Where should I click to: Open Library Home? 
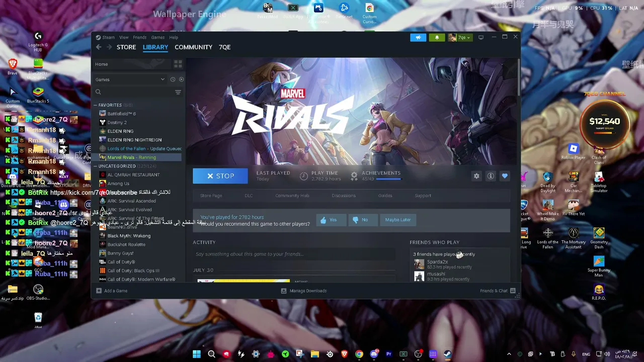[x=132, y=64]
